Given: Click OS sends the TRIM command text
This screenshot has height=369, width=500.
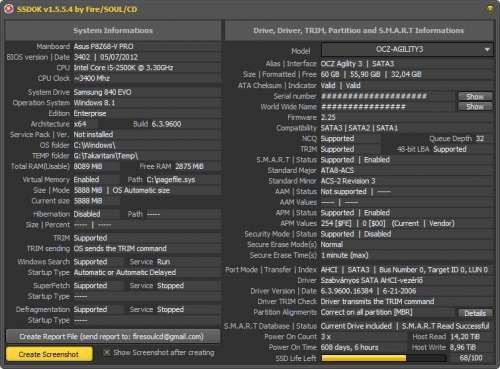Looking at the screenshot, I should click(120, 248).
